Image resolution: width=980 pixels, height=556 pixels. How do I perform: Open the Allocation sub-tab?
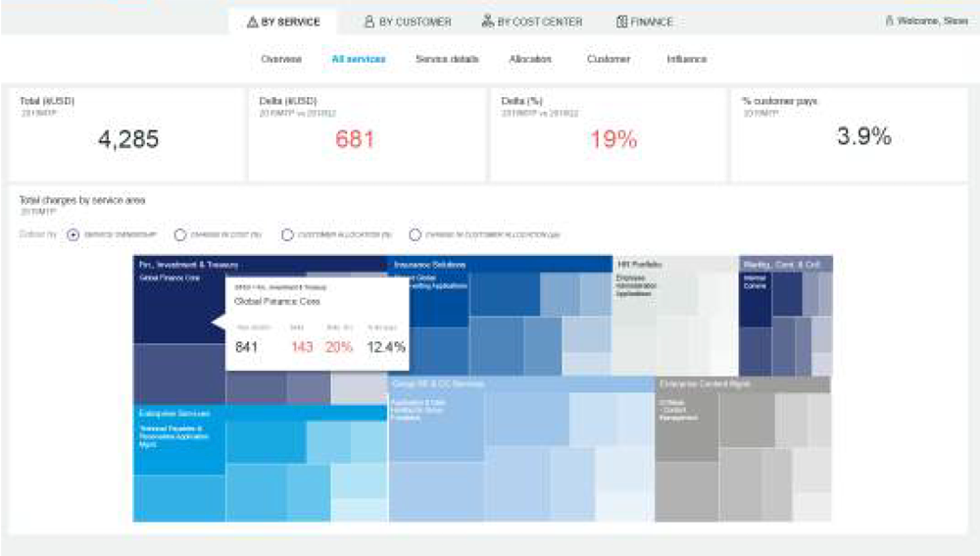(530, 60)
